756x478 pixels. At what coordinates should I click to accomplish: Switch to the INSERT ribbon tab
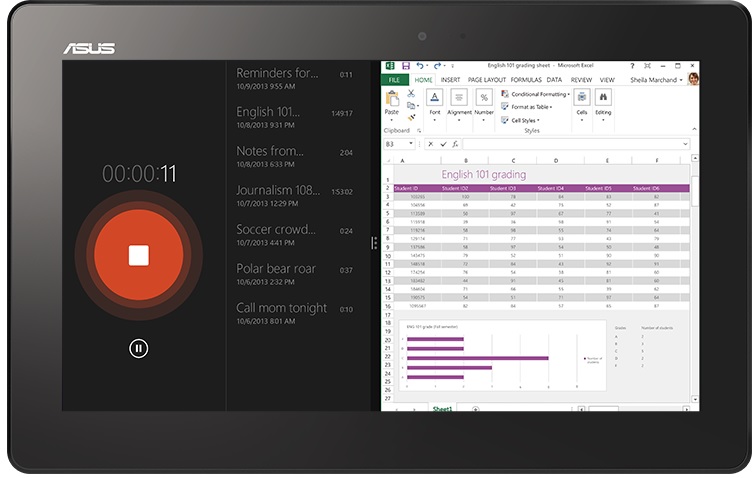tap(450, 80)
